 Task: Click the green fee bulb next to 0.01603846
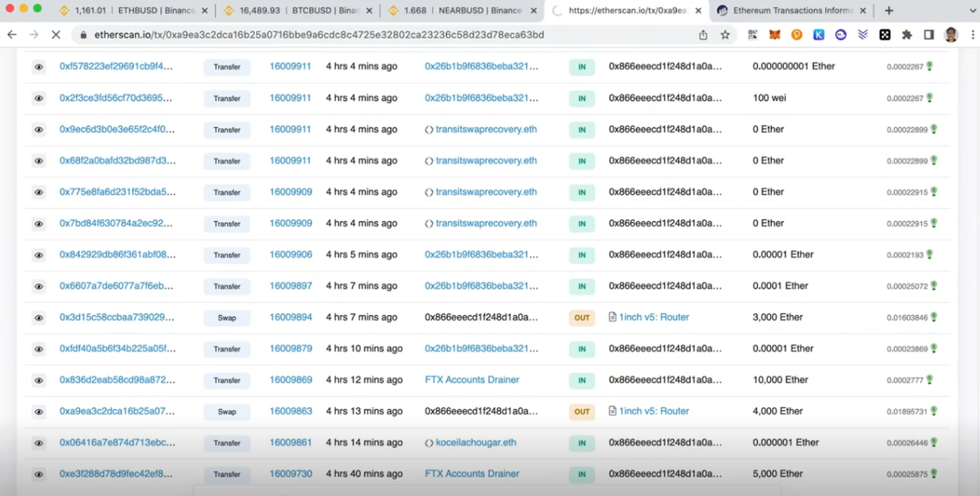coord(933,317)
